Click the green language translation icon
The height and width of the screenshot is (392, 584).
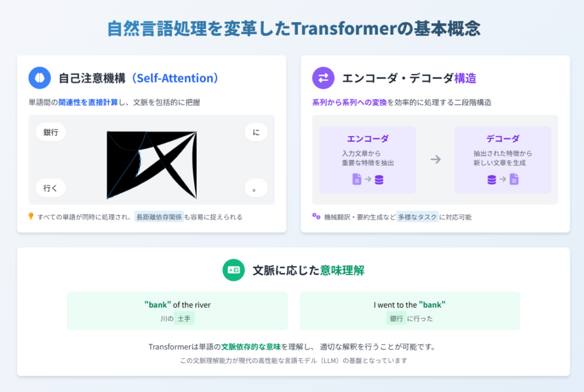point(233,270)
